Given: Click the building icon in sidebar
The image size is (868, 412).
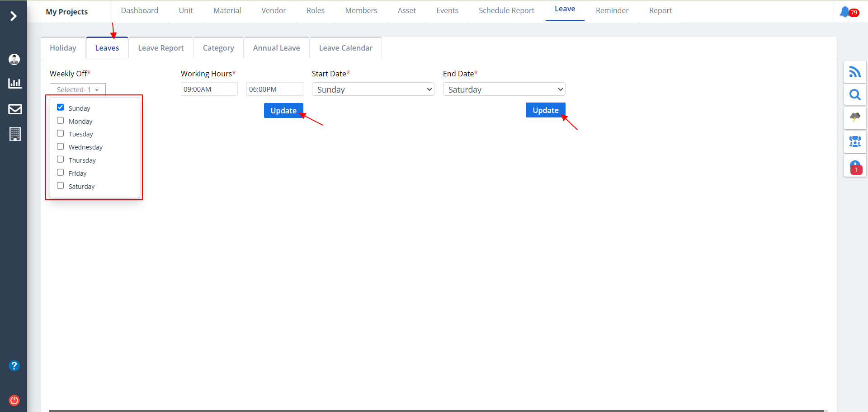Looking at the screenshot, I should [14, 134].
